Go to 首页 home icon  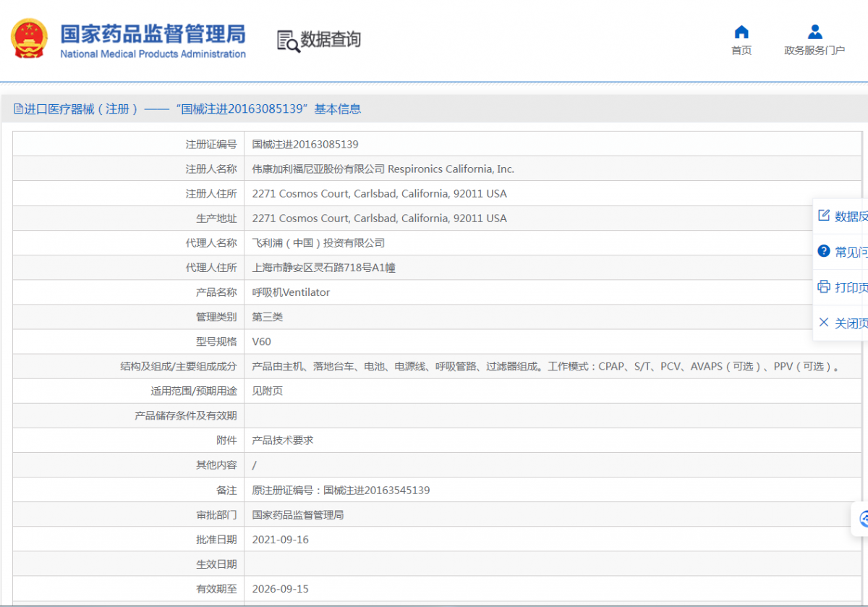[x=741, y=32]
